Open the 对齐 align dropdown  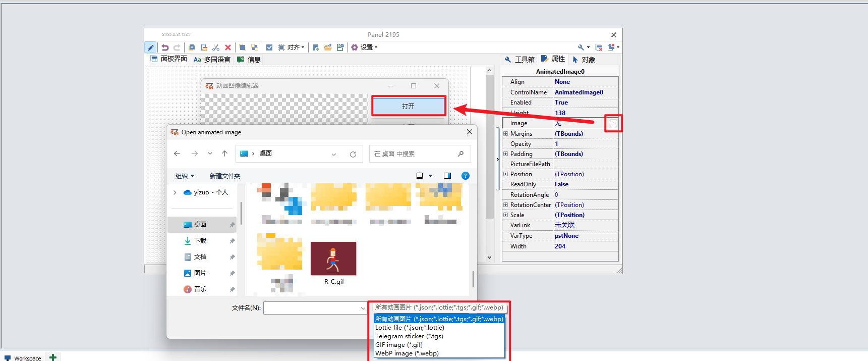click(x=292, y=47)
